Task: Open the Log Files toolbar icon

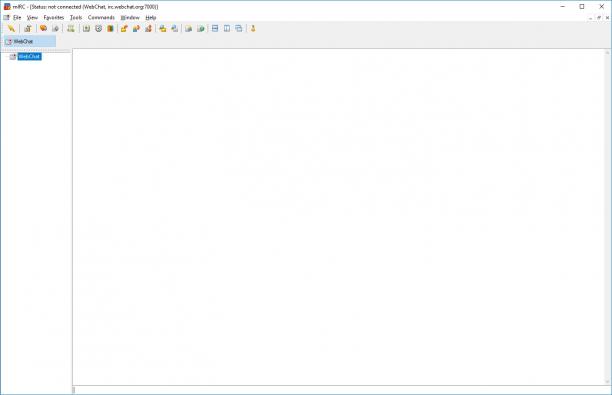Action: click(174, 28)
